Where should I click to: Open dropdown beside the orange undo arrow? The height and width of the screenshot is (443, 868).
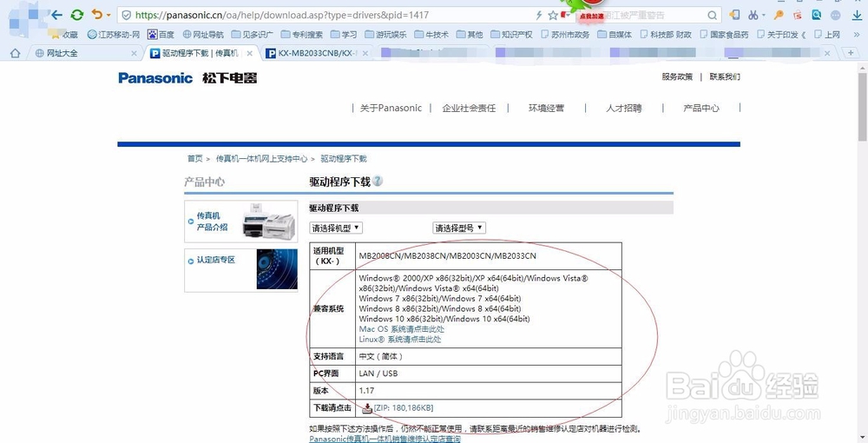pos(108,15)
